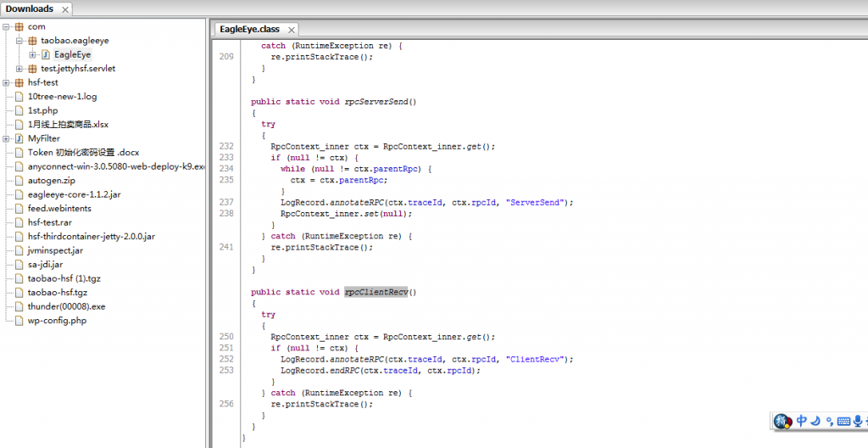Click the file icon beside wp-config.php
This screenshot has width=868, height=448.
19,321
